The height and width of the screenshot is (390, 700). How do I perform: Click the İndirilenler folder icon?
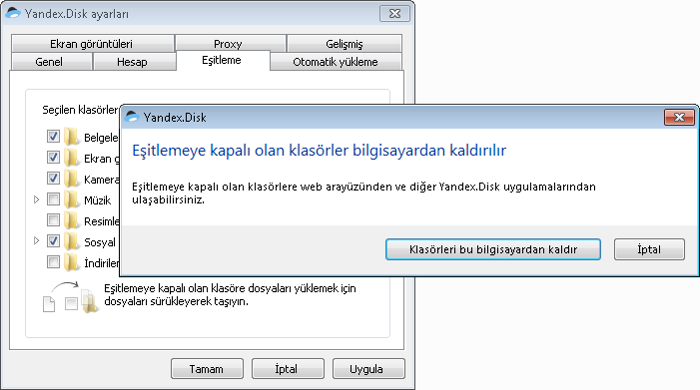pyautogui.click(x=71, y=262)
